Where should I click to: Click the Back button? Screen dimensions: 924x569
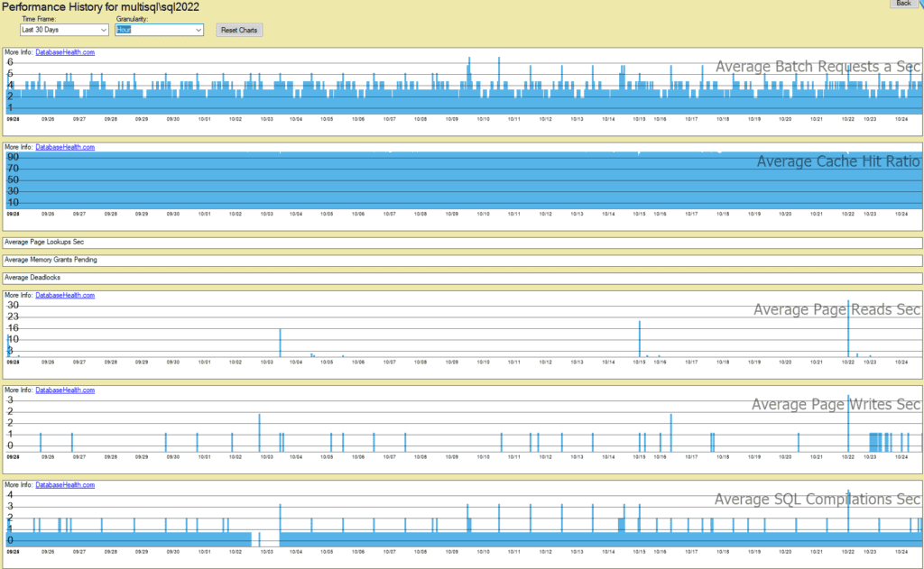tap(902, 3)
